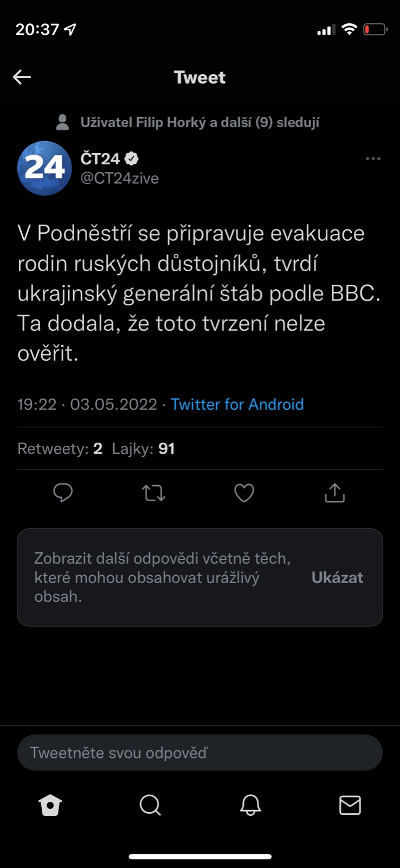
Task: Tap Uživatel Filip Horký followers line
Action: pos(199,122)
